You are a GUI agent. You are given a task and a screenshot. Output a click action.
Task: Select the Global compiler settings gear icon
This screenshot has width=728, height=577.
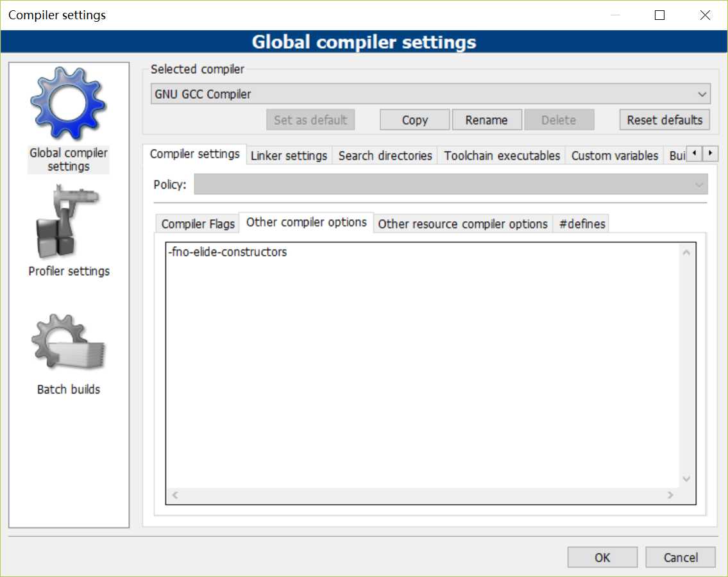pos(68,103)
